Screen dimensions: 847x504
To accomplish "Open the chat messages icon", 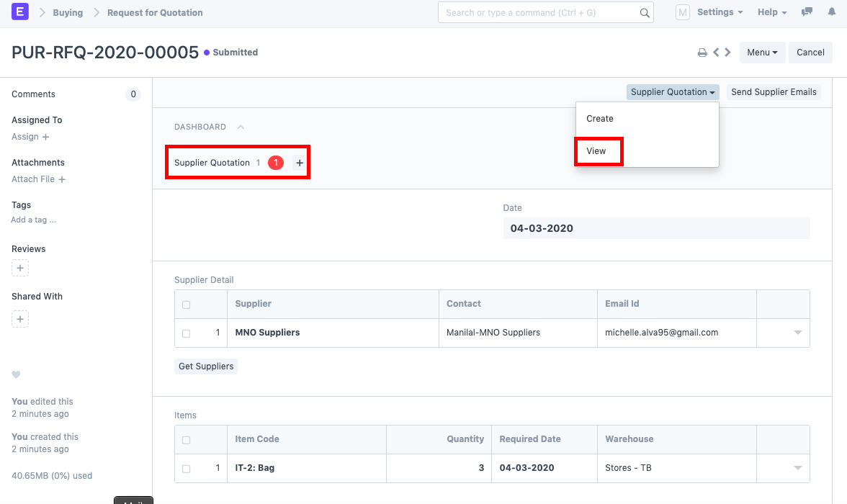I will click(x=807, y=12).
